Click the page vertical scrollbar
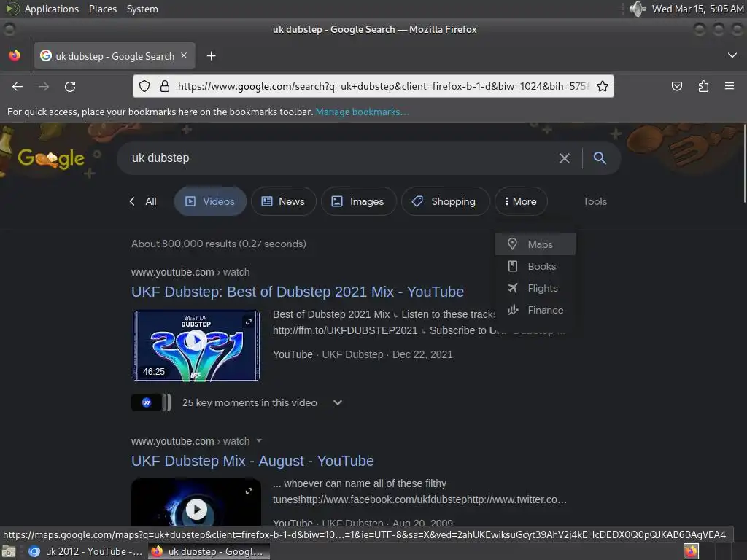 click(743, 163)
